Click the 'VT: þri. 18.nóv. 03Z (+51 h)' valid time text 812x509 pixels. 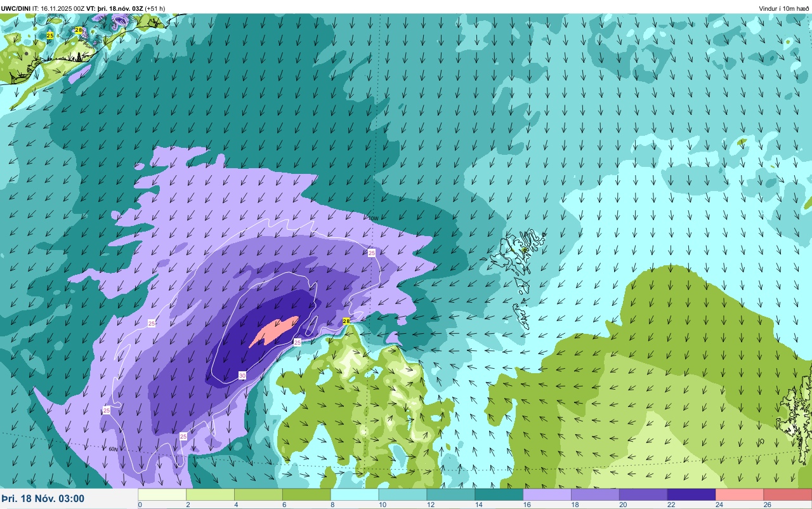tap(126, 8)
